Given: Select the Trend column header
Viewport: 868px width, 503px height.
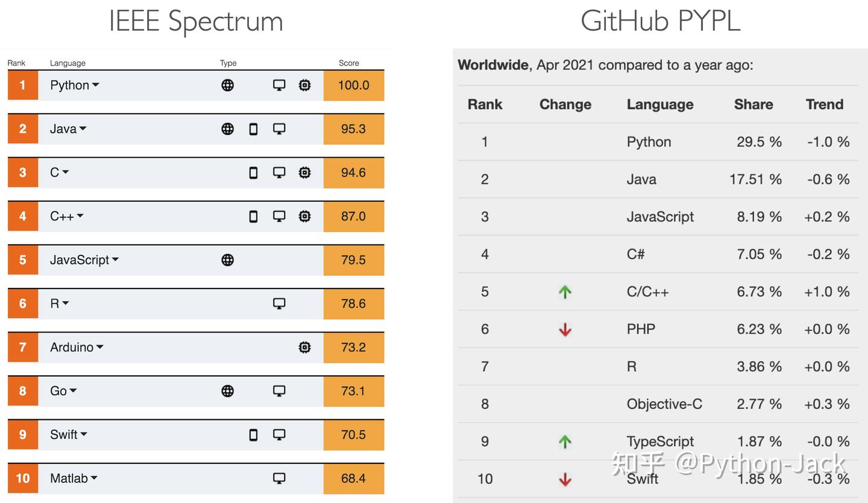Looking at the screenshot, I should point(824,104).
